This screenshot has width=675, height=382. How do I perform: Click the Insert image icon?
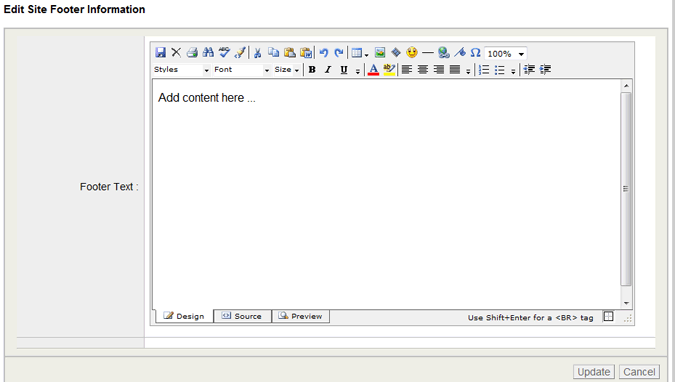click(x=380, y=53)
